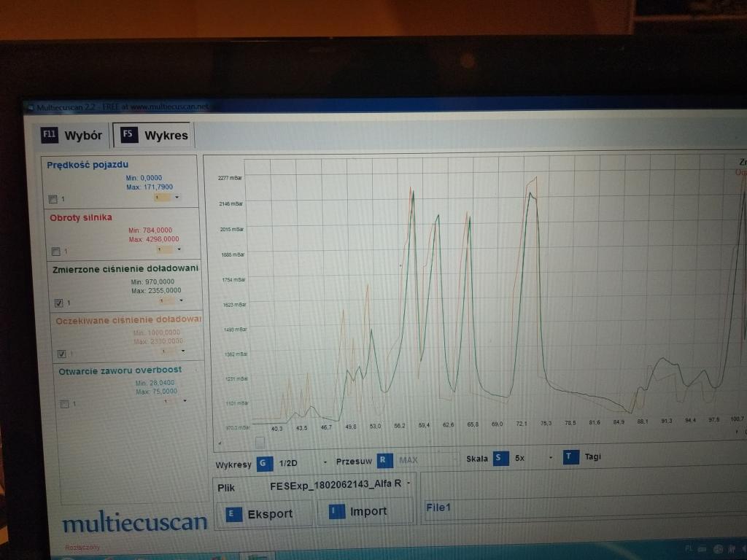The width and height of the screenshot is (747, 560).
Task: Open the F5 Wykres tab
Action: (x=154, y=135)
